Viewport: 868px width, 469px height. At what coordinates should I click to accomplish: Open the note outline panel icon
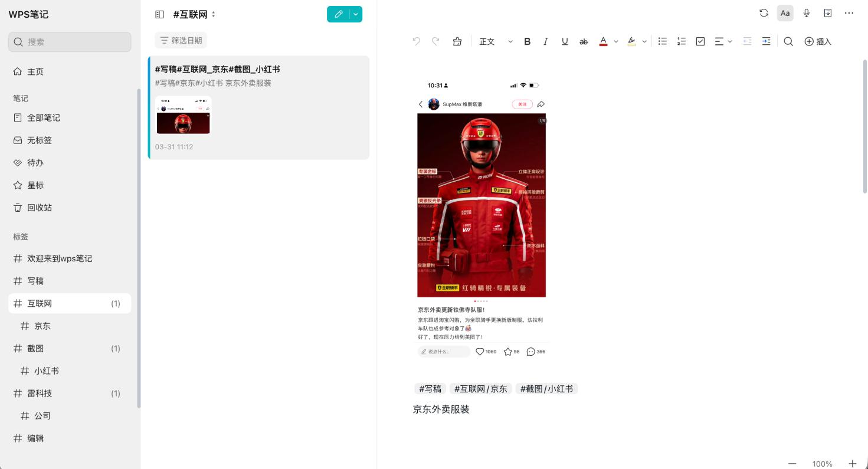tap(828, 13)
